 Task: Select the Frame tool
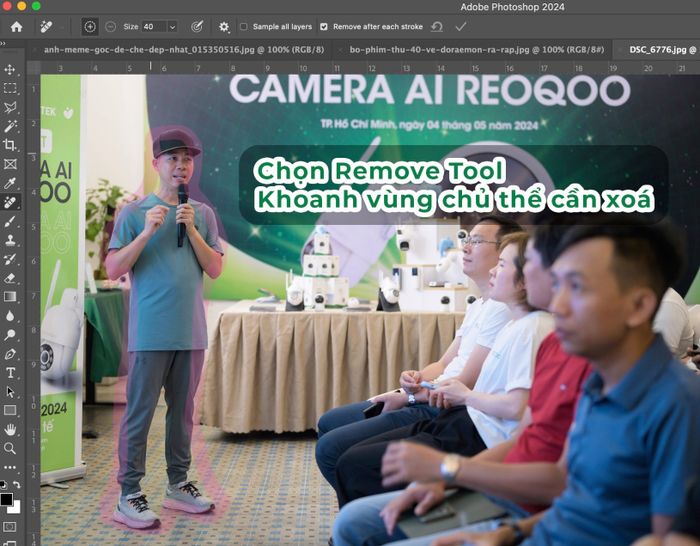10,164
